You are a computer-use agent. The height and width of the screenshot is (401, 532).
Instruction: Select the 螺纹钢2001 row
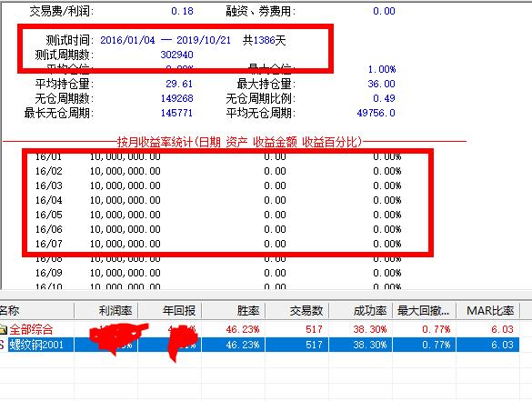tap(259, 345)
